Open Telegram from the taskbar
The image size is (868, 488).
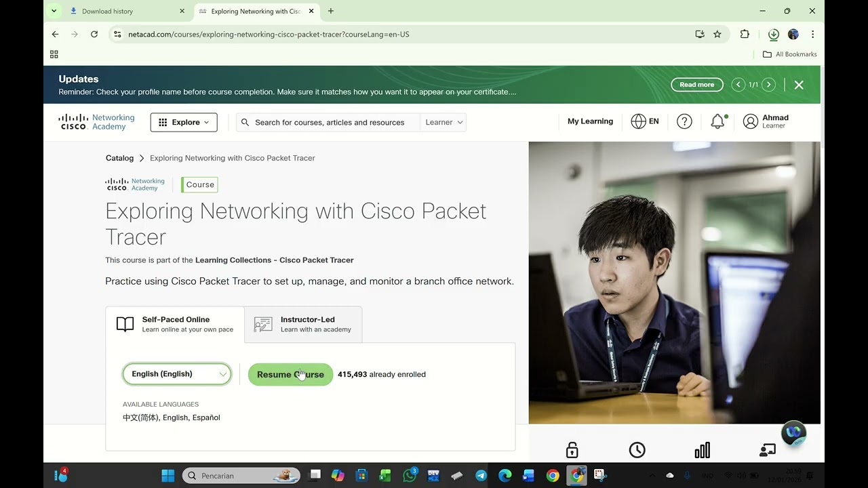pyautogui.click(x=481, y=476)
